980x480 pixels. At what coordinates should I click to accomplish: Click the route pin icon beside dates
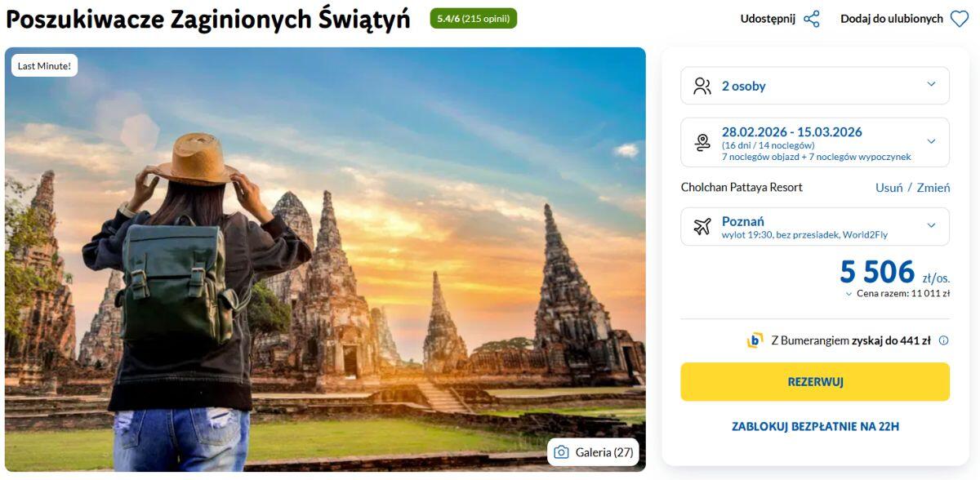[x=702, y=142]
